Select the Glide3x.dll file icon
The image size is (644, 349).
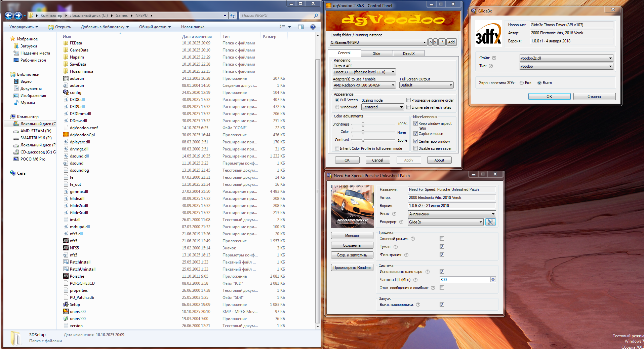tap(66, 213)
